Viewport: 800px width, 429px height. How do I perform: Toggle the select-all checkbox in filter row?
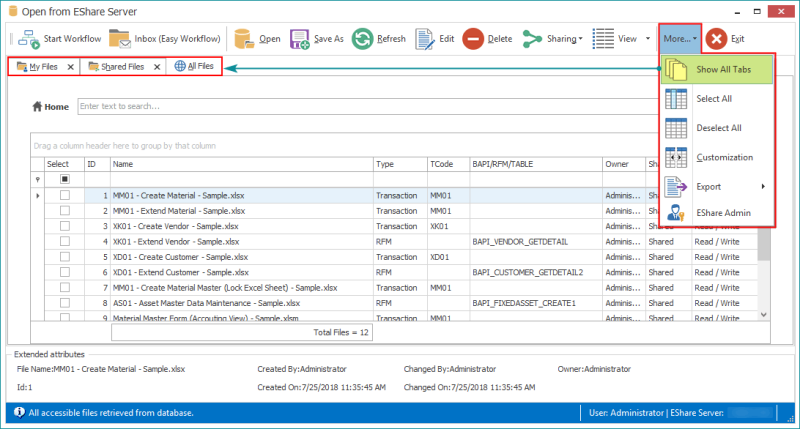tap(65, 179)
